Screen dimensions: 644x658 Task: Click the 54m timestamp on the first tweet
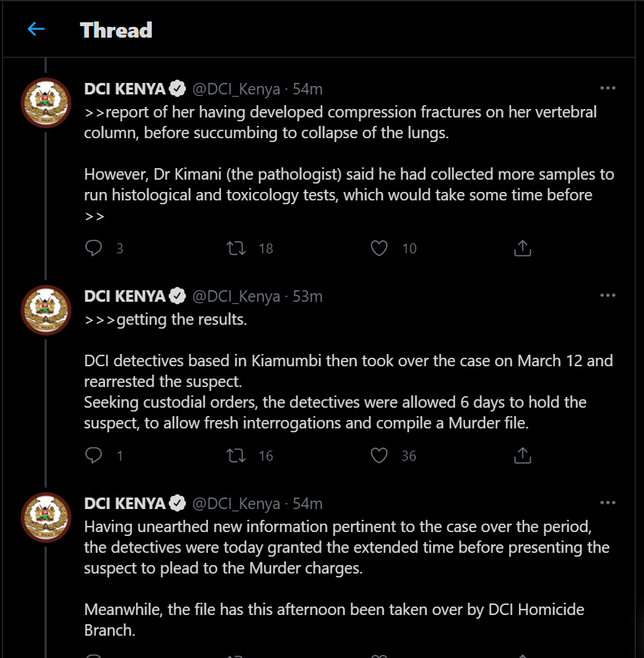(308, 88)
